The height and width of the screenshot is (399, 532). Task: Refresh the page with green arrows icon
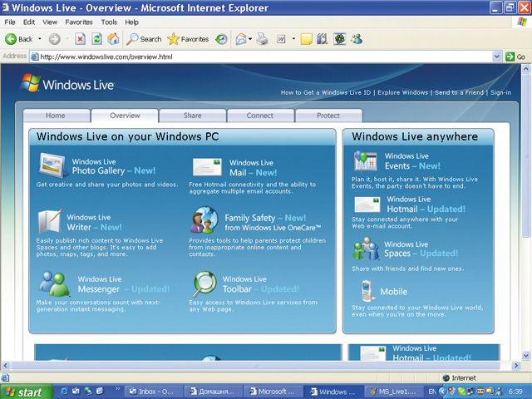[x=96, y=39]
